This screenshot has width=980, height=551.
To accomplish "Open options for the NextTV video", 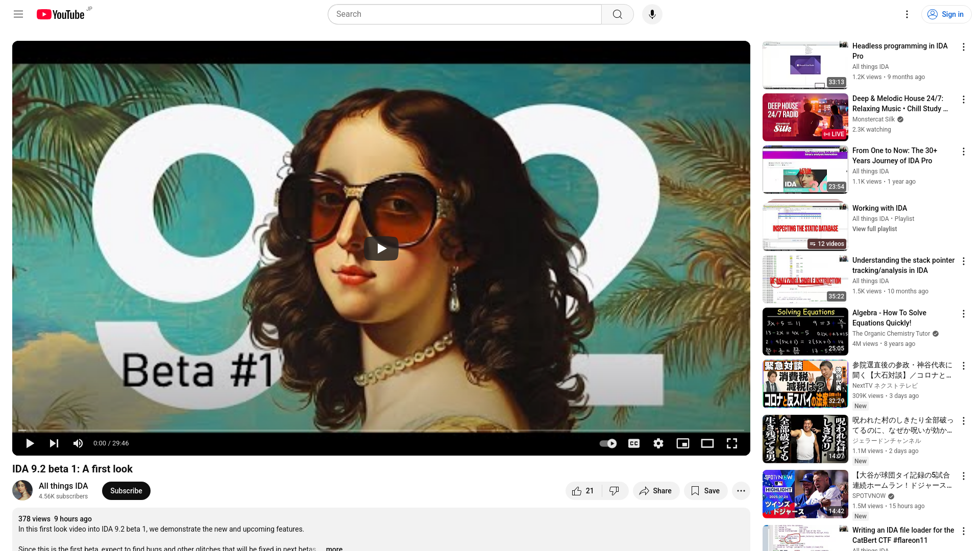I will [x=964, y=366].
